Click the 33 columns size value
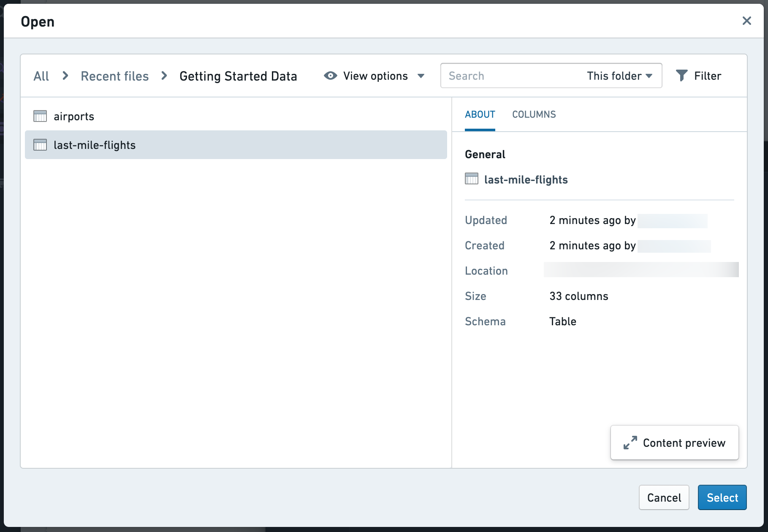Image resolution: width=768 pixels, height=532 pixels. pyautogui.click(x=578, y=296)
